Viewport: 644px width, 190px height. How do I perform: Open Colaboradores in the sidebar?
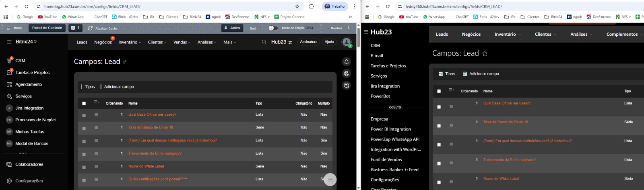point(29,164)
